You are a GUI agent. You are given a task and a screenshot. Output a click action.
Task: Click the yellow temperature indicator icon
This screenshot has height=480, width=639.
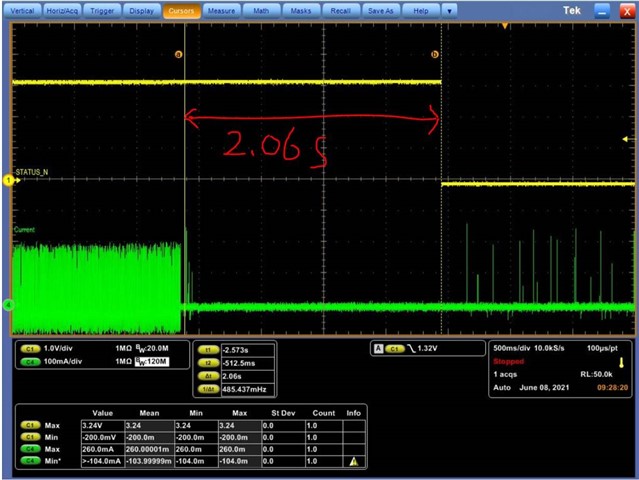(621, 363)
